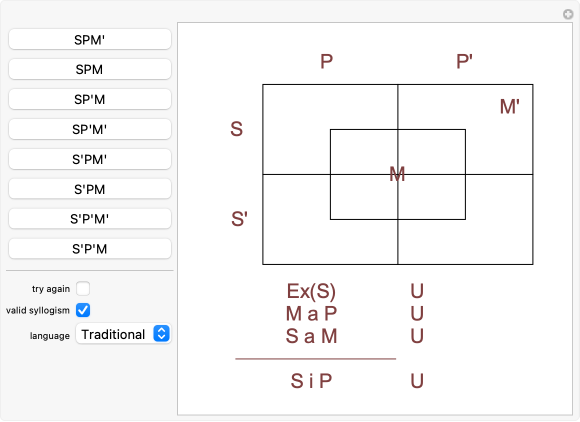Choose the S'P'M' button
The image size is (580, 422).
click(90, 219)
